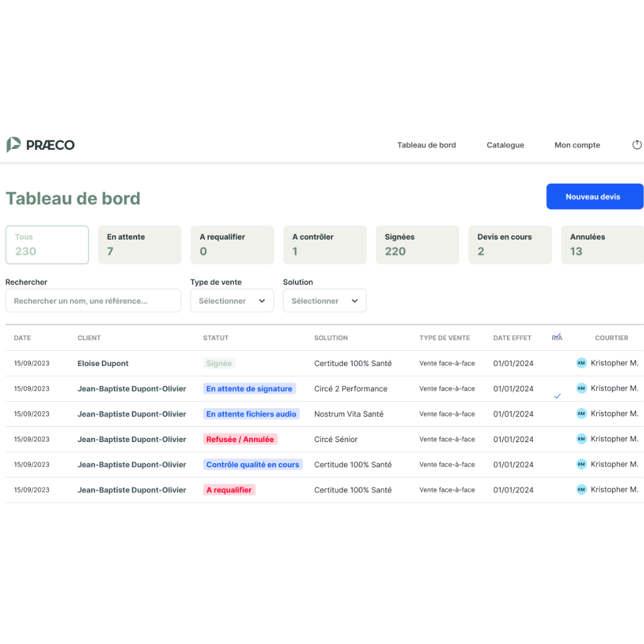
Task: Click KM avatar in the Nostrum Vita Santé row
Action: [581, 414]
